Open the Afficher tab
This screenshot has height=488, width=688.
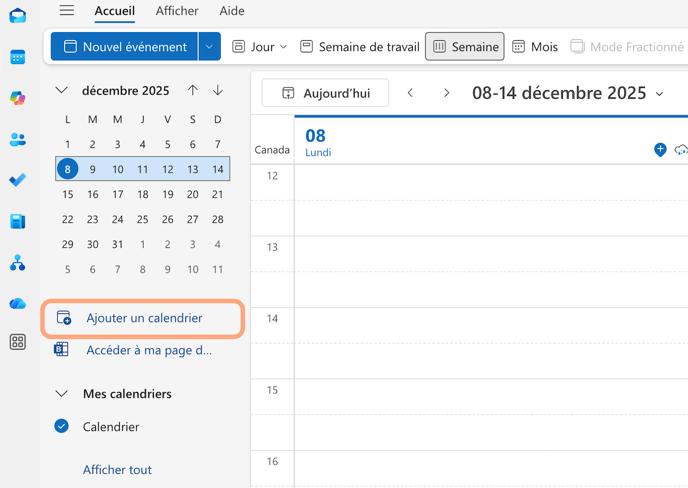pos(177,11)
